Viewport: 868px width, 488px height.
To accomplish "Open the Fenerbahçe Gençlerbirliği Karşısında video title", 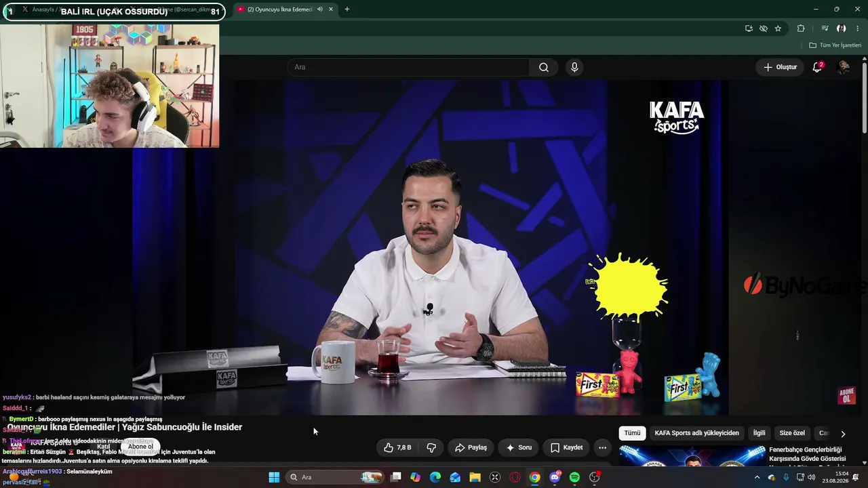I will 807,454.
